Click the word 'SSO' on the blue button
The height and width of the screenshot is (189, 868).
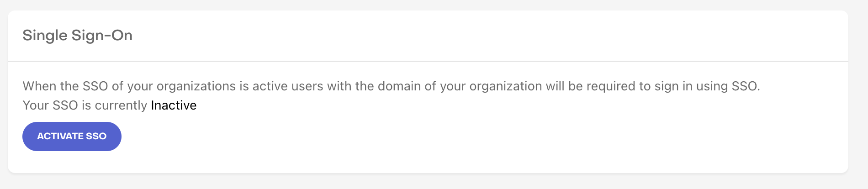click(96, 136)
